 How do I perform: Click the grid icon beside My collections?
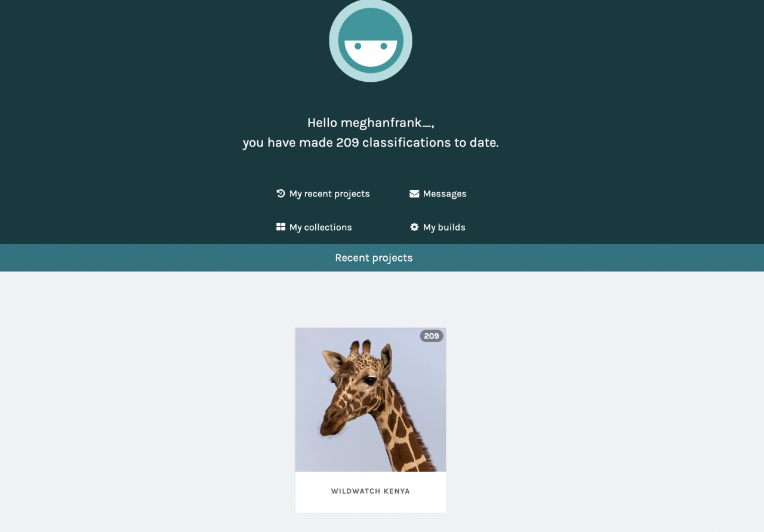[281, 227]
